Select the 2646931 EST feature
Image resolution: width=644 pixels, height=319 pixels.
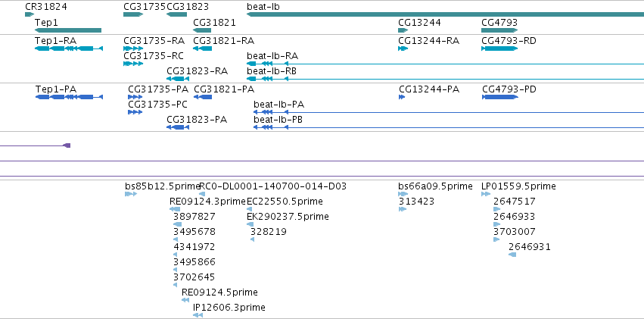click(512, 255)
